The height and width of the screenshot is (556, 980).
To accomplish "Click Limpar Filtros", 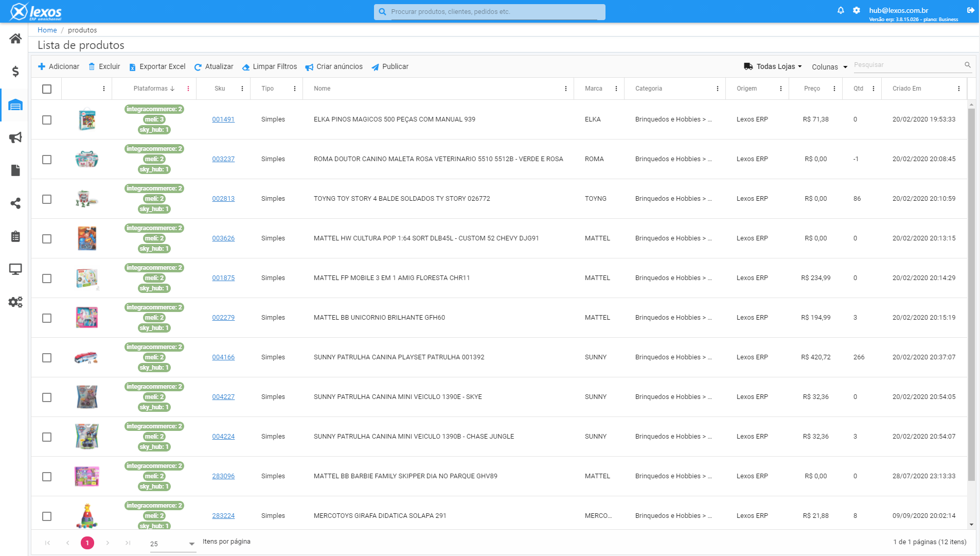I will tap(270, 66).
